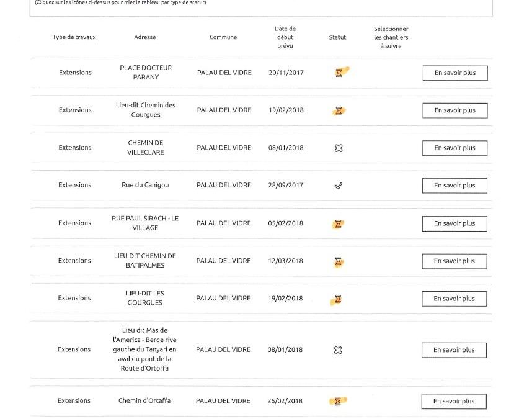Click the cross status icon for Lieu dit Mas de l'America
532x419 pixels.
coord(338,350)
